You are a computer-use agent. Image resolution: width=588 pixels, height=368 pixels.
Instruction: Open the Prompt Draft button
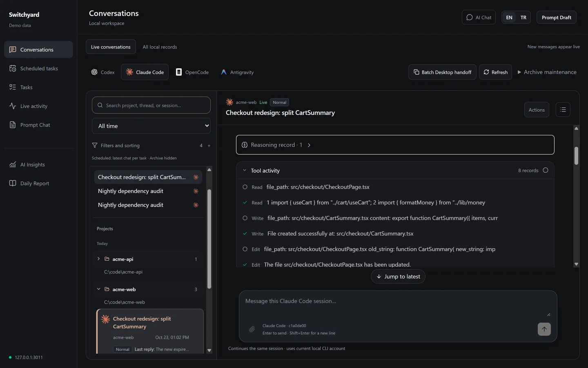[x=556, y=17]
